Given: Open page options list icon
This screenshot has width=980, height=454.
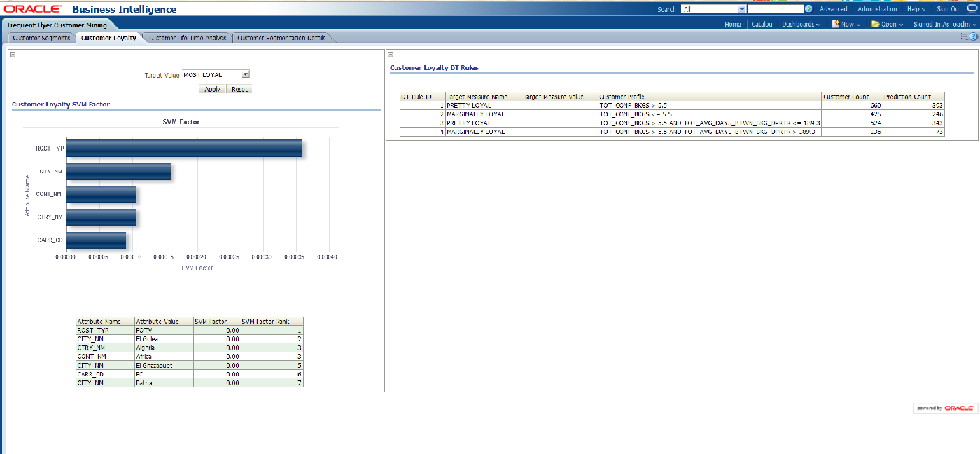Looking at the screenshot, I should [x=963, y=36].
